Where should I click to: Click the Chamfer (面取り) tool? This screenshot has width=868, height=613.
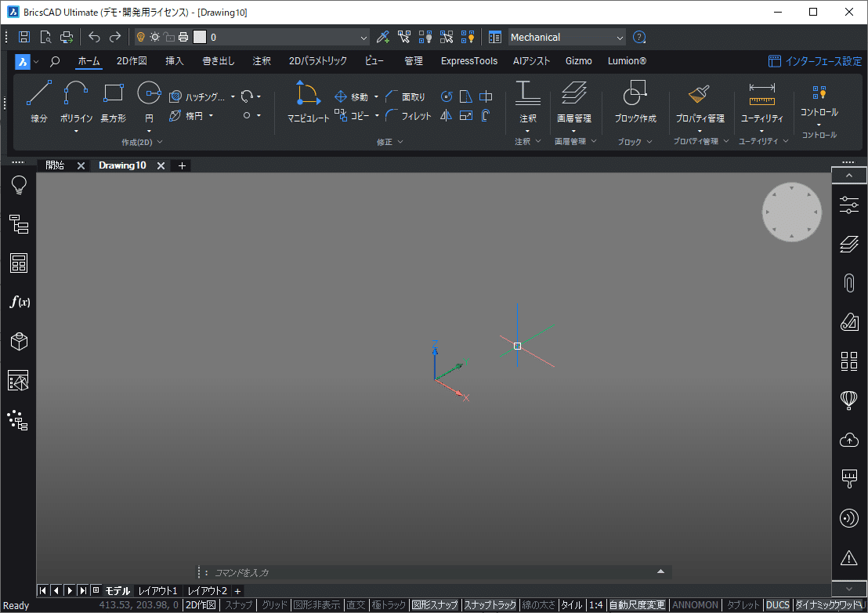pyautogui.click(x=405, y=97)
